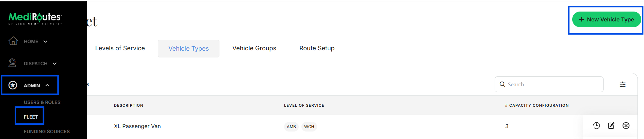Open the Vehicle Groups tab

(254, 48)
